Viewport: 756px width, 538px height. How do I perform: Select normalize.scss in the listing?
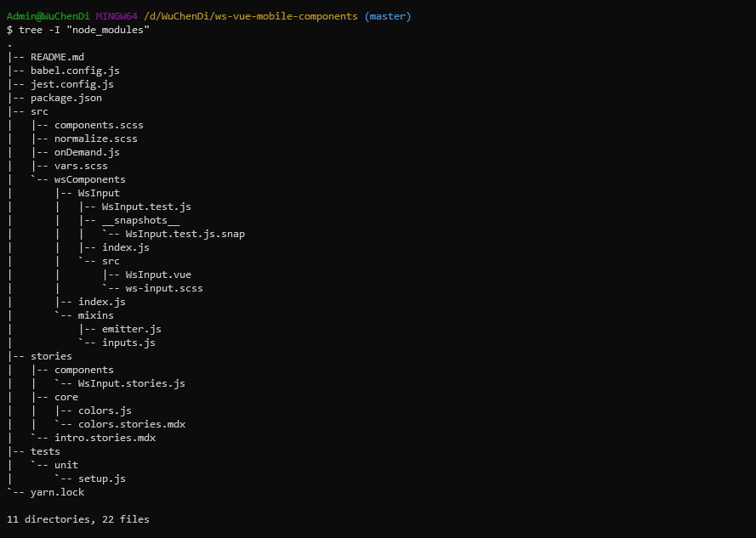(96, 139)
